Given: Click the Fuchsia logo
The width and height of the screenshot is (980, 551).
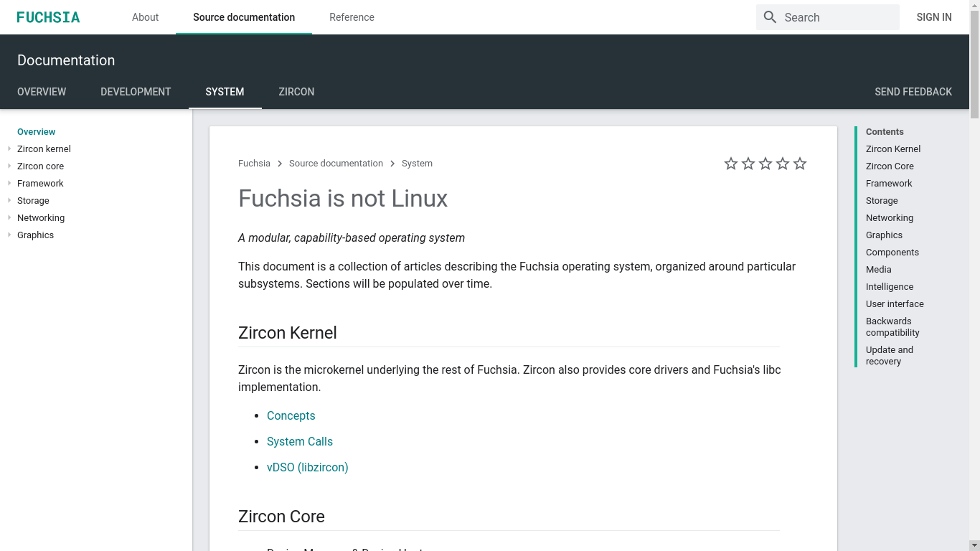Looking at the screenshot, I should click(48, 17).
